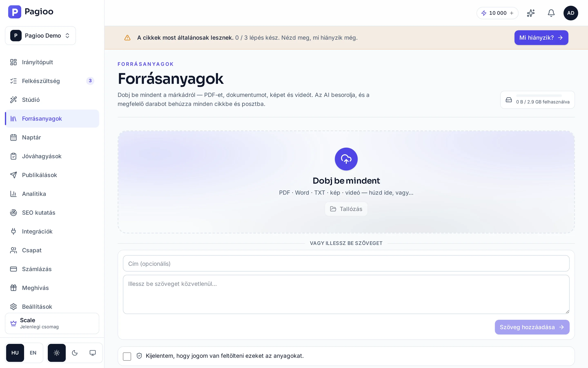Open Jóváhagyások approvals

coord(52,156)
